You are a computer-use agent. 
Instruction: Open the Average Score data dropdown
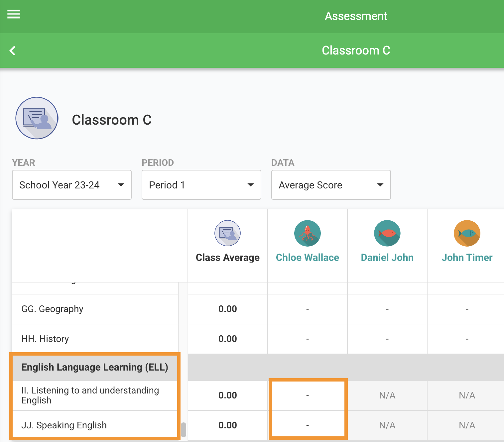pos(331,185)
